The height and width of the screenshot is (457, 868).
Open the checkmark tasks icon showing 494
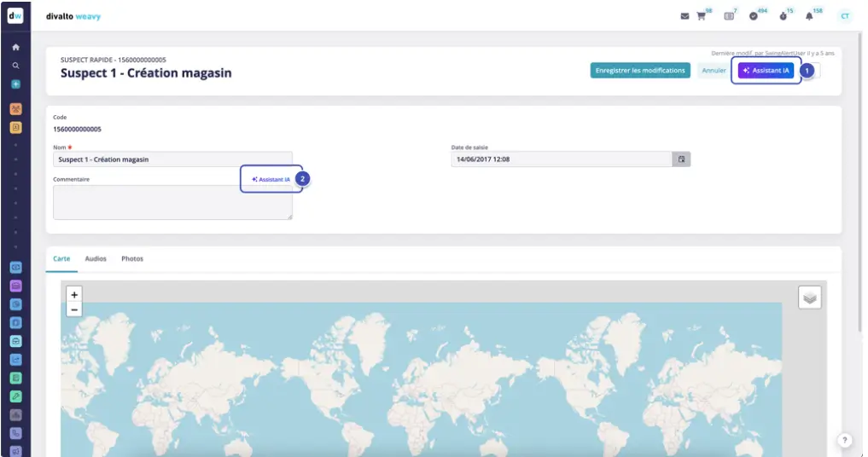(754, 16)
